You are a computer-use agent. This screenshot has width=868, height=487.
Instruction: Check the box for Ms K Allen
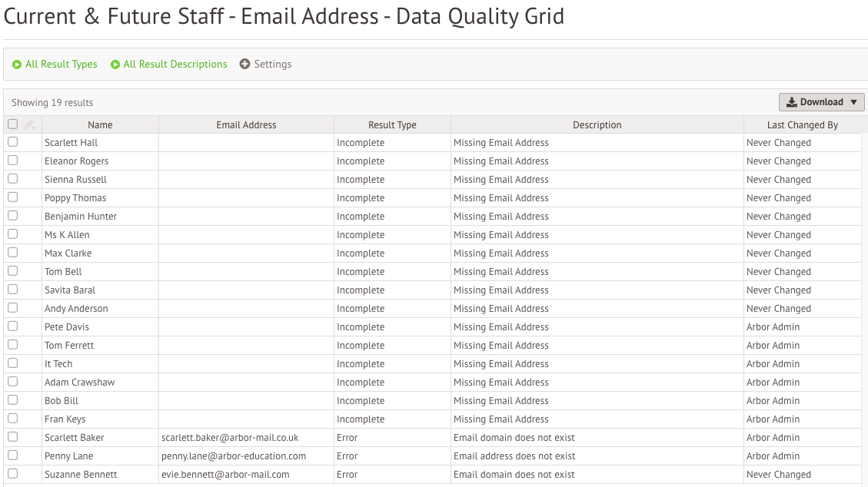pos(13,234)
